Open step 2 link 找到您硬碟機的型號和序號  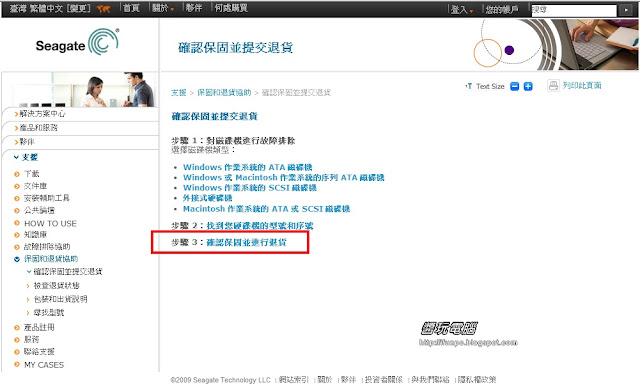[x=260, y=226]
